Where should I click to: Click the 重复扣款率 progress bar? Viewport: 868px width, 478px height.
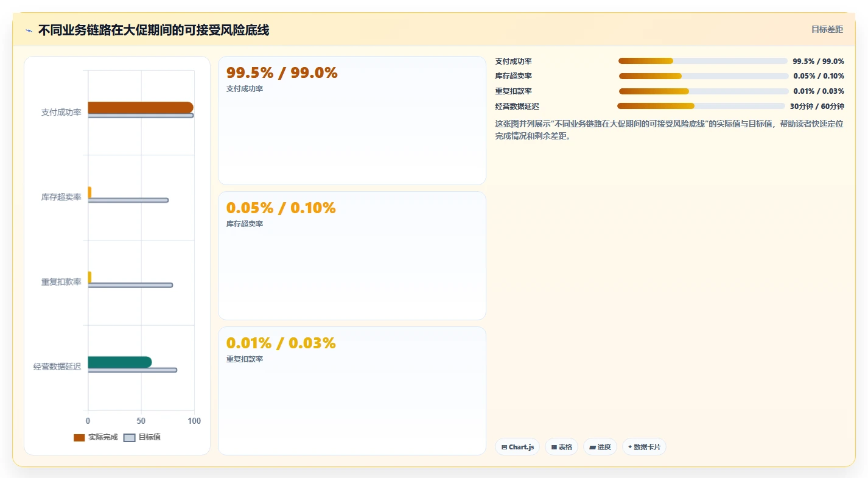pos(704,91)
